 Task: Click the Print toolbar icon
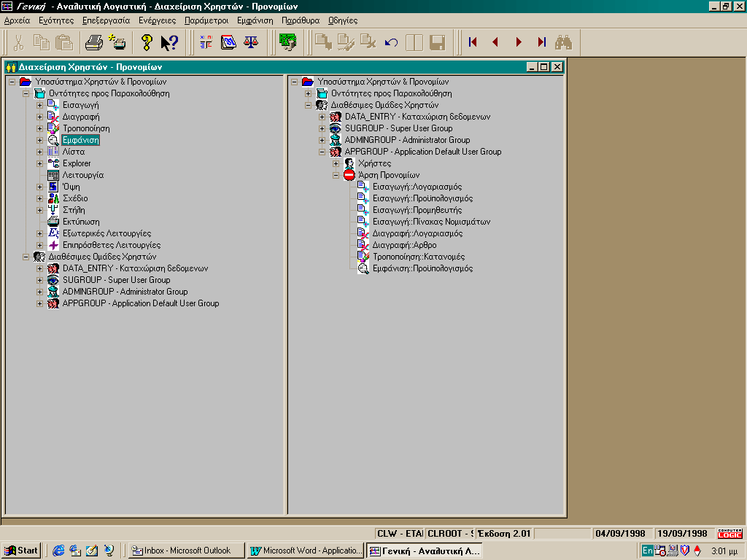[x=94, y=42]
